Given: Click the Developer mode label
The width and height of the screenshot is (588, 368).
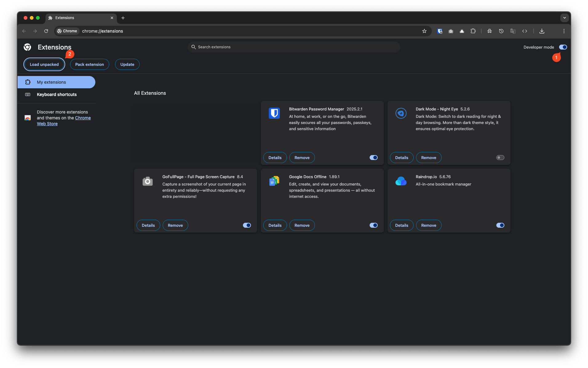Looking at the screenshot, I should coord(538,47).
